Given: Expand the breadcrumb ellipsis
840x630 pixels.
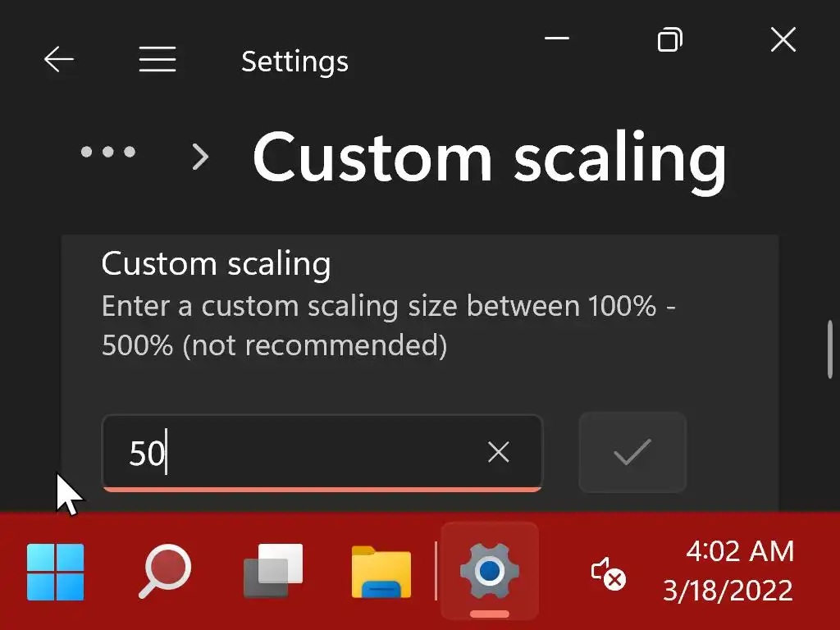Looking at the screenshot, I should 107,152.
